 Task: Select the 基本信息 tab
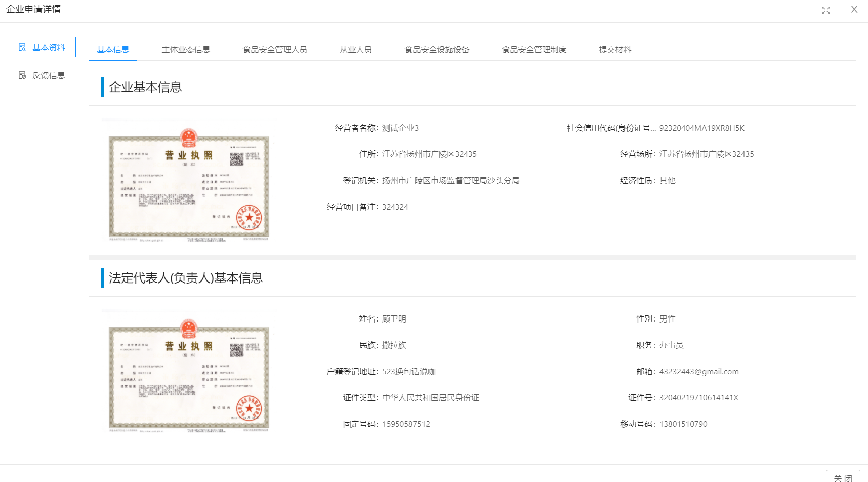(113, 49)
